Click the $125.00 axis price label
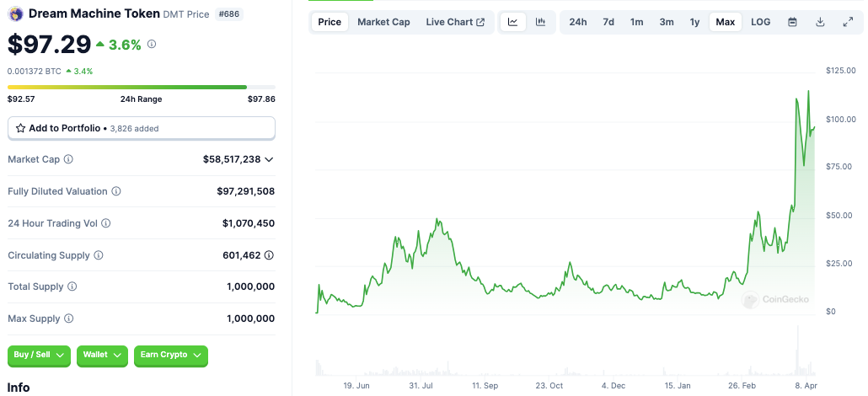868x396 pixels. 840,70
